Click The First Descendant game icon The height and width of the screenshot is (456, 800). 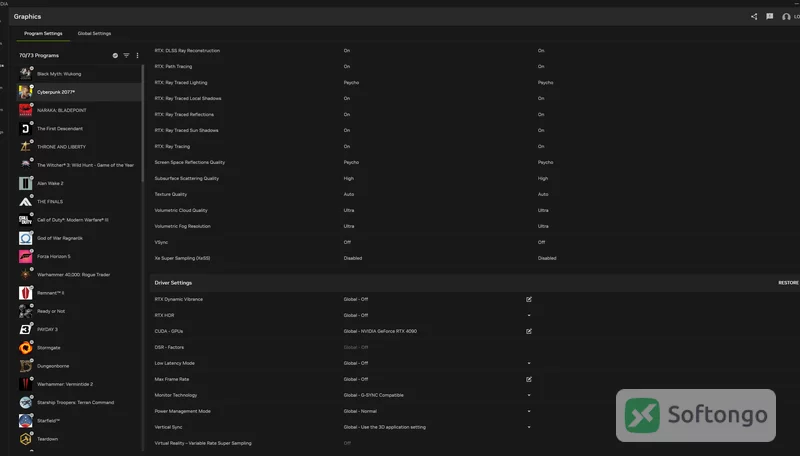[x=26, y=129]
